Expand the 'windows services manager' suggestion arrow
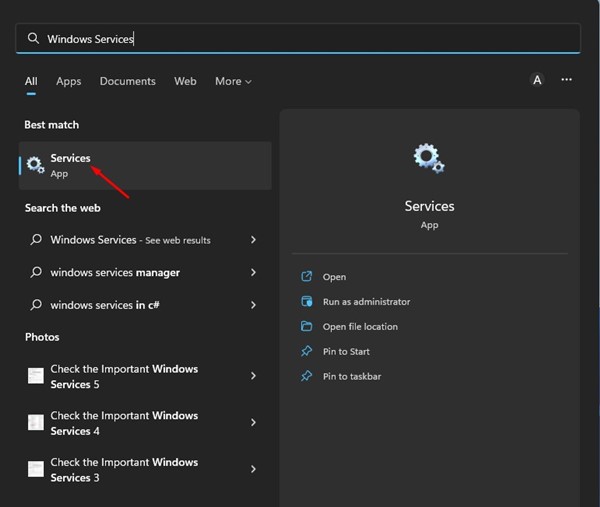Screen dimensions: 600x507 253,272
